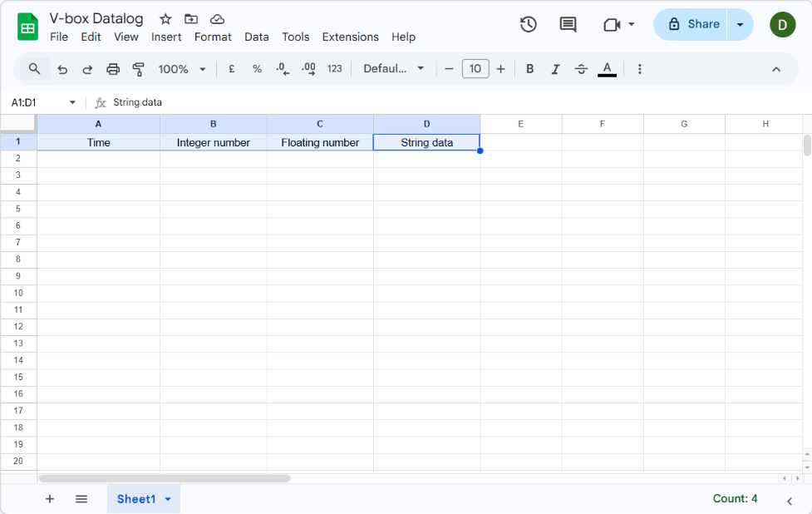812x514 pixels.
Task: Click the Share button
Action: [696, 24]
